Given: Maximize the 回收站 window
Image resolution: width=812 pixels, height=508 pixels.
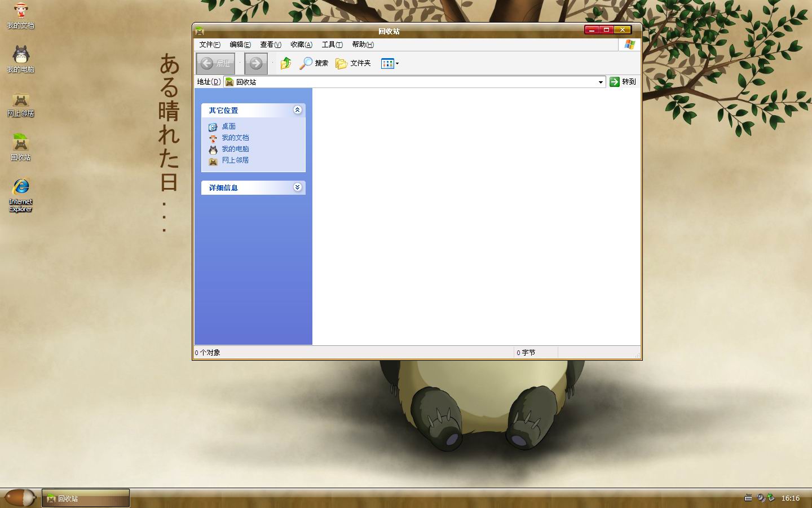Looking at the screenshot, I should coord(607,30).
